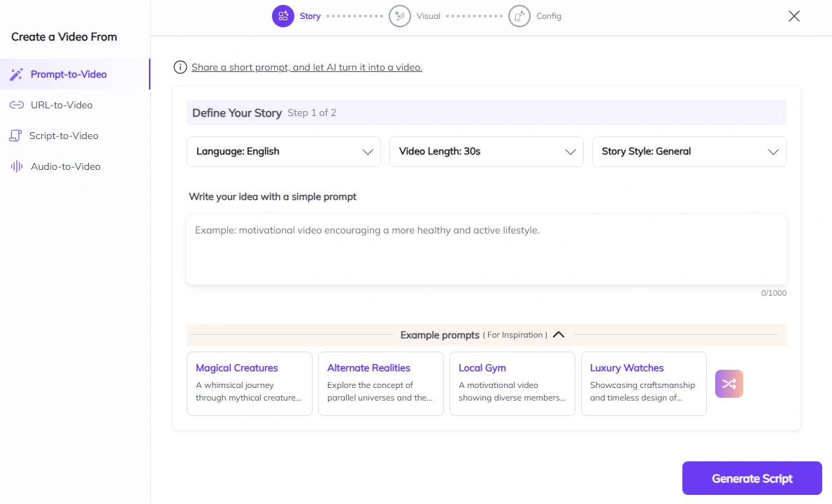Screen dimensions: 832x504
Task: Select Prompt-to-Video in sidebar
Action: tap(75, 74)
